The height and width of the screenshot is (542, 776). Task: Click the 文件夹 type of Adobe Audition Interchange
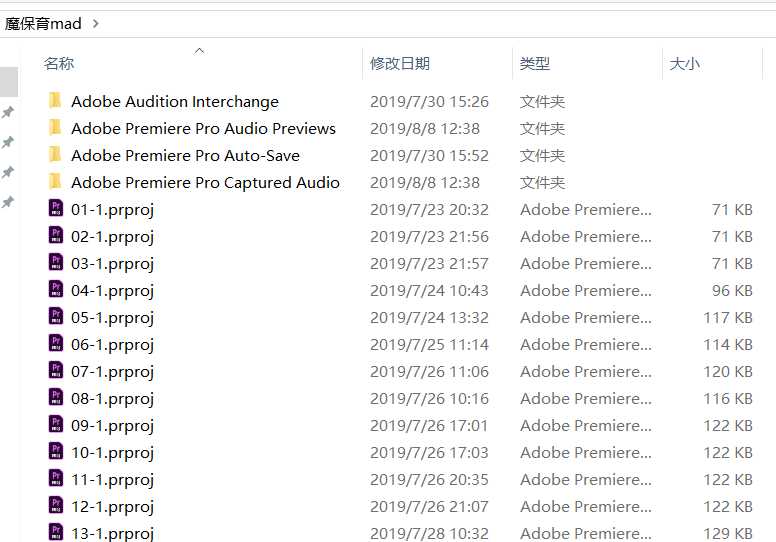tap(542, 101)
